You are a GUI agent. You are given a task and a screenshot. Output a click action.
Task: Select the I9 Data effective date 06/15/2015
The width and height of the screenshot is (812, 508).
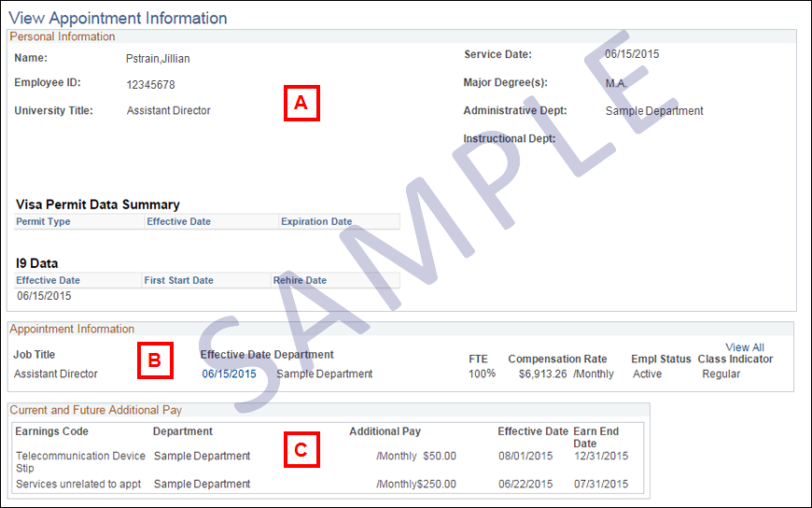[44, 296]
